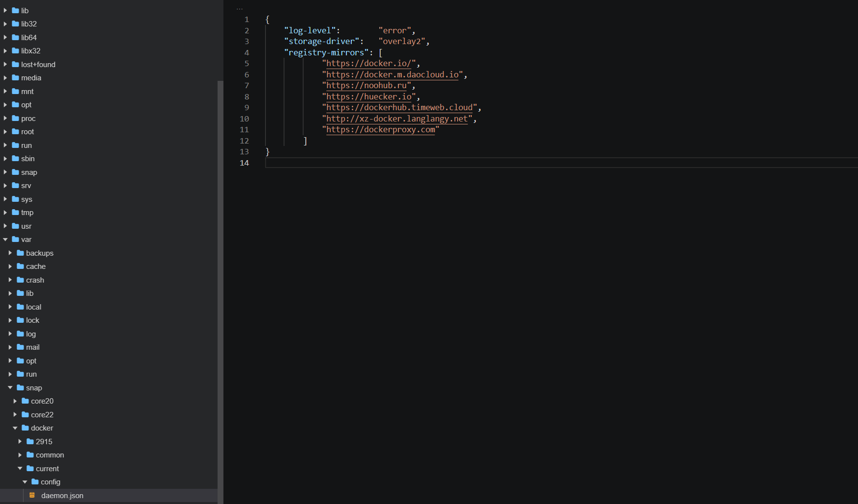Click the lost+found folder icon
Image resolution: width=858 pixels, height=504 pixels.
15,64
